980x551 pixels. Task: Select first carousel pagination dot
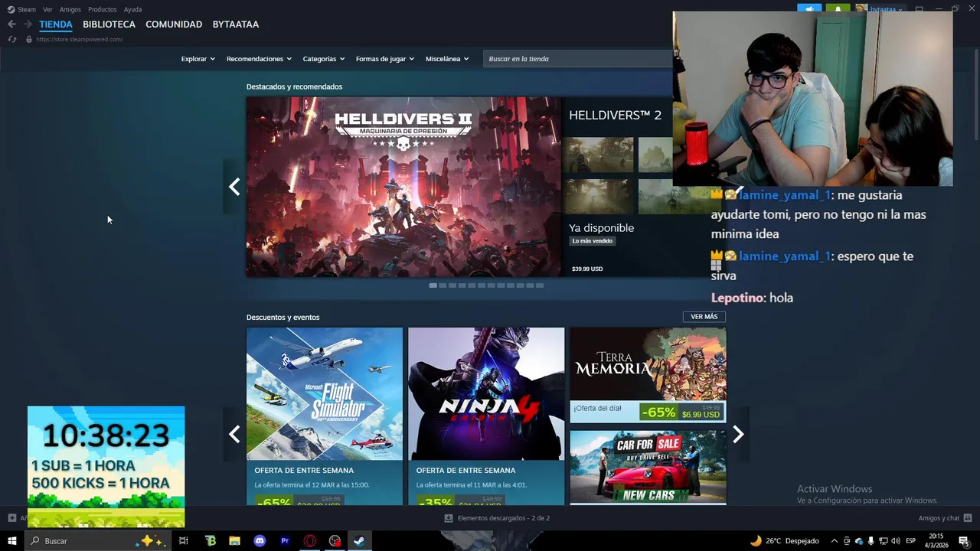click(433, 285)
